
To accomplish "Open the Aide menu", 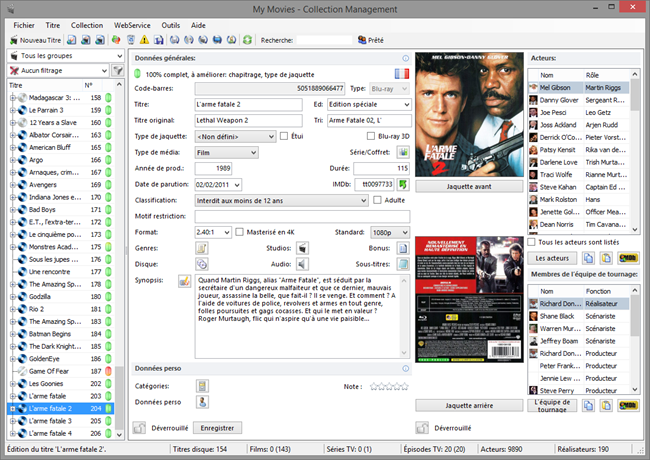I will tap(198, 25).
